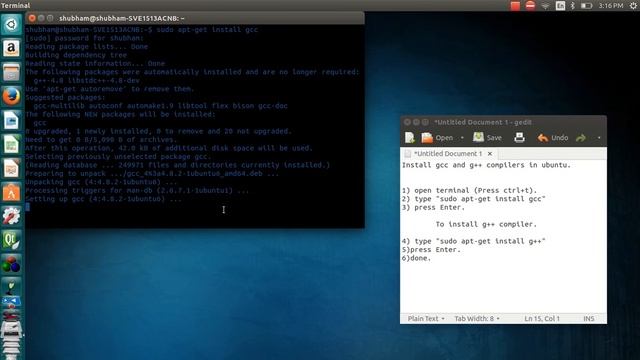Close the Untitled Document 1 tab
Screen dimensions: 640x360
coord(490,153)
